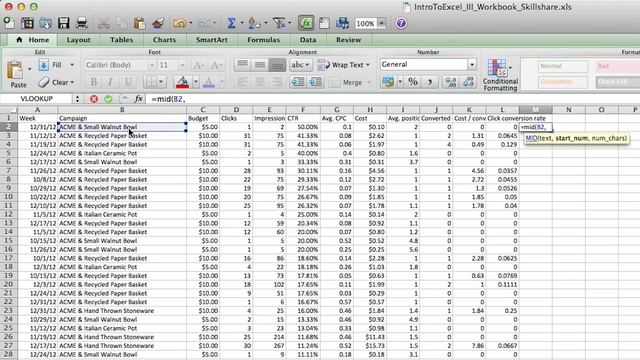Open the borders dropdown
This screenshot has height=360, width=640.
click(x=161, y=82)
